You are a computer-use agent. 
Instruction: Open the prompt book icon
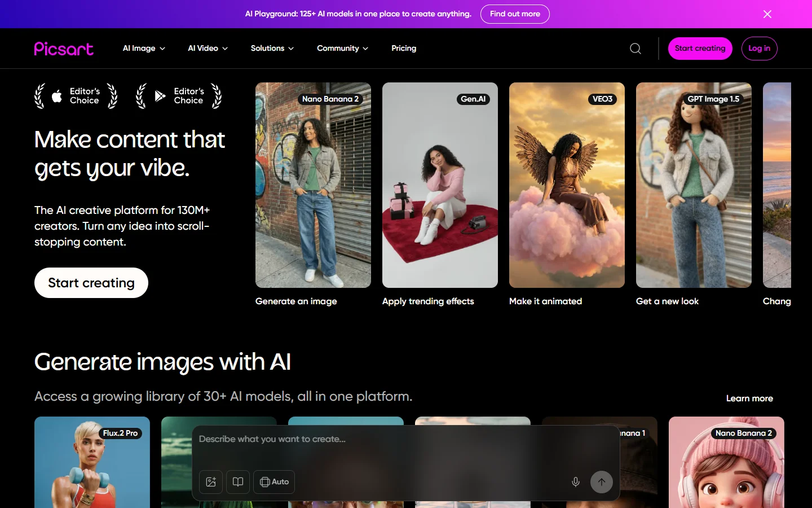pyautogui.click(x=237, y=482)
